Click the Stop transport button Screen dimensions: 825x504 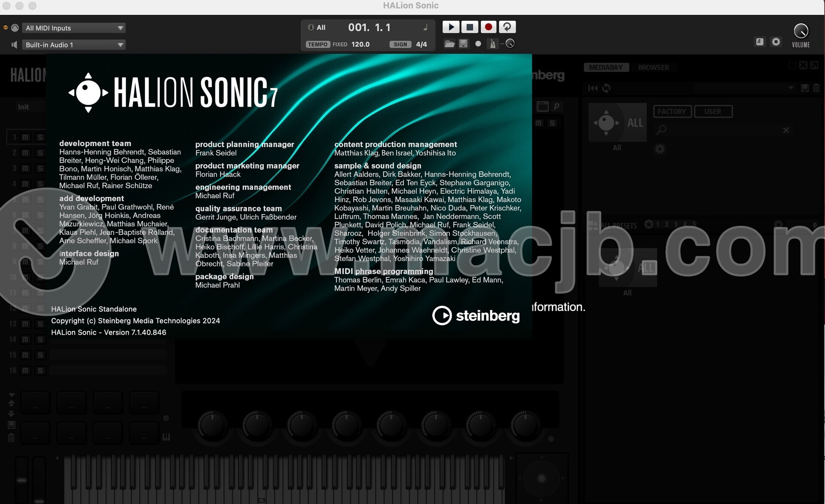(470, 27)
